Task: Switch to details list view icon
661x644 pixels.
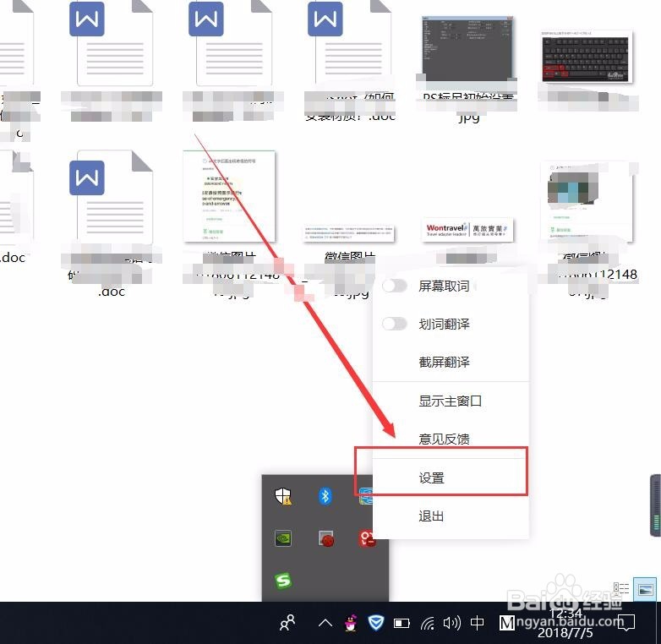Action: pyautogui.click(x=621, y=589)
